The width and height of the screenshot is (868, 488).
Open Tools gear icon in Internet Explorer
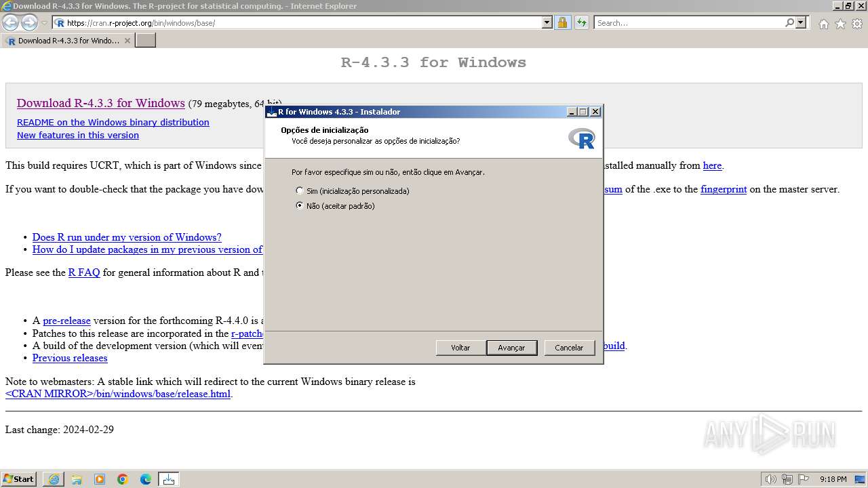(x=857, y=24)
